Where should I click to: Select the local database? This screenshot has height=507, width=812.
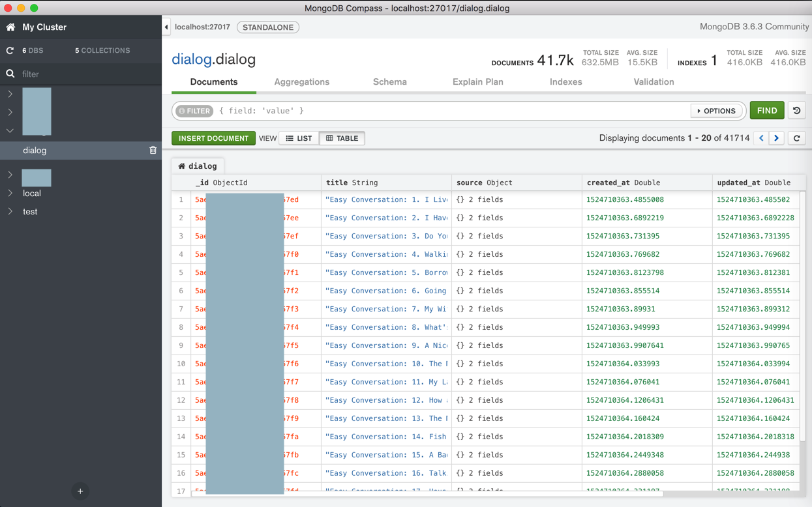coord(31,193)
